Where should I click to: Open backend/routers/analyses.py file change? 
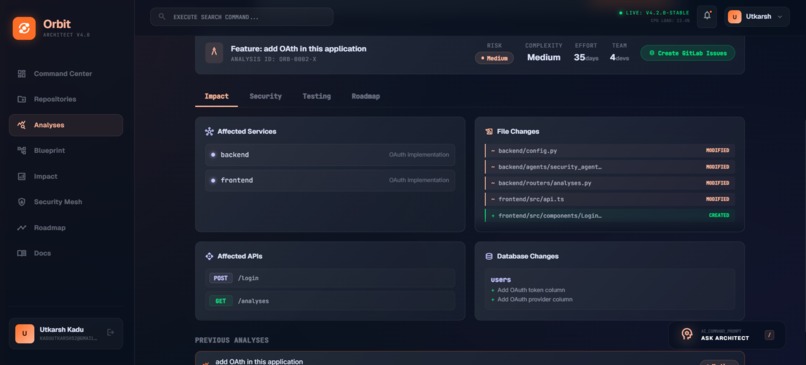[x=610, y=183]
